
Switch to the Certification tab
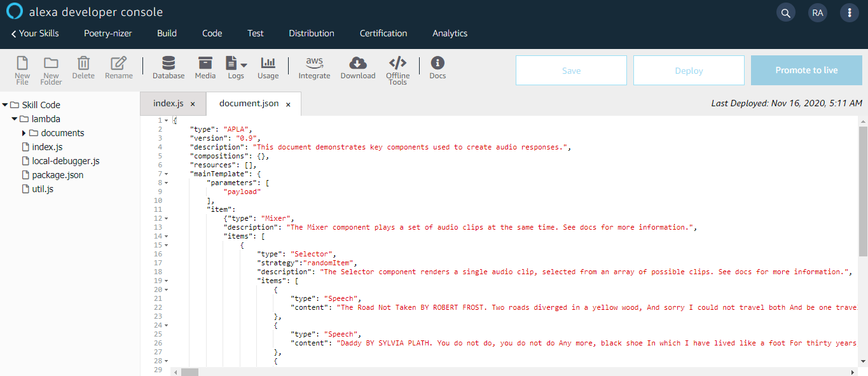383,33
